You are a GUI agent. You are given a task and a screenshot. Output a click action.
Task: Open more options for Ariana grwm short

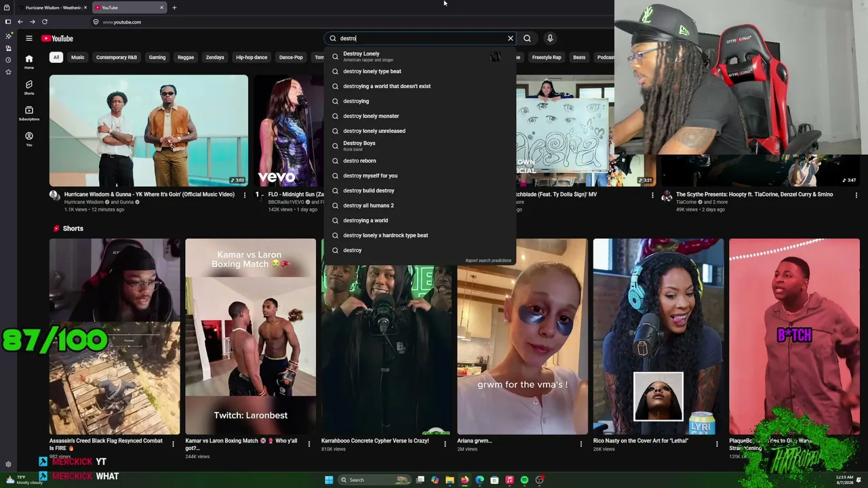pos(581,444)
